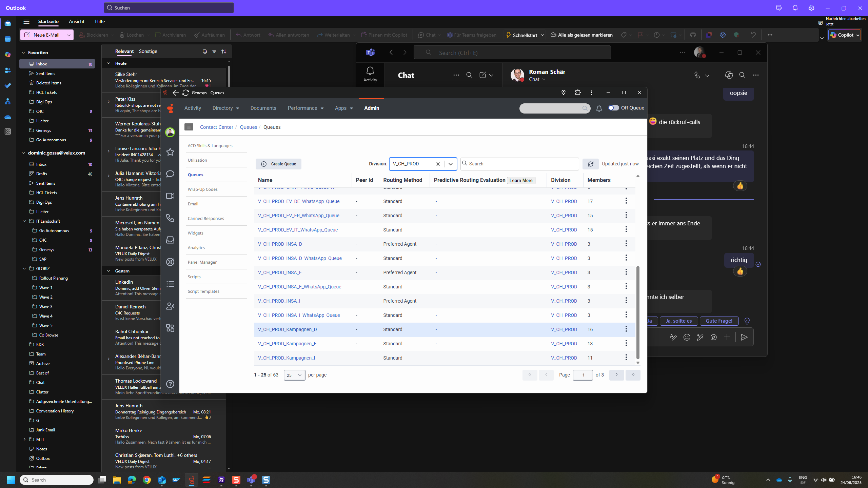Open the Genesys Activity tab
The height and width of the screenshot is (488, 868).
[x=193, y=108]
